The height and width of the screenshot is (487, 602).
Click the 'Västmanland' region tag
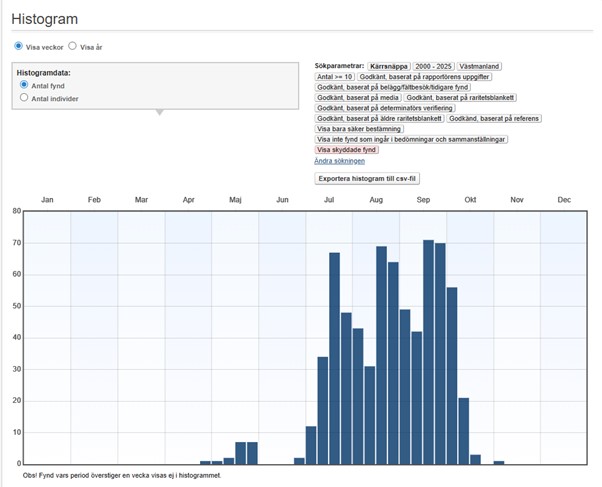[482, 66]
